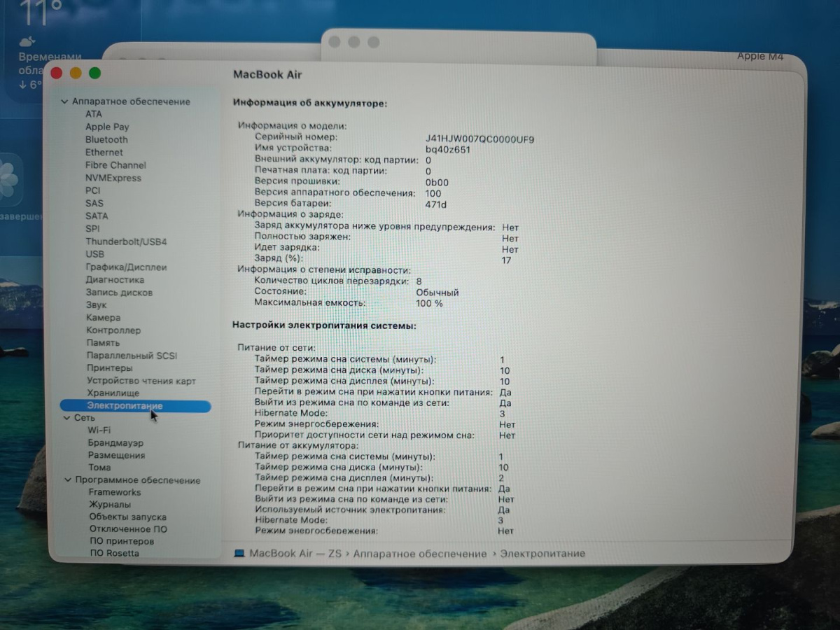Open Объекты запуска entry
The image size is (840, 630).
(128, 517)
